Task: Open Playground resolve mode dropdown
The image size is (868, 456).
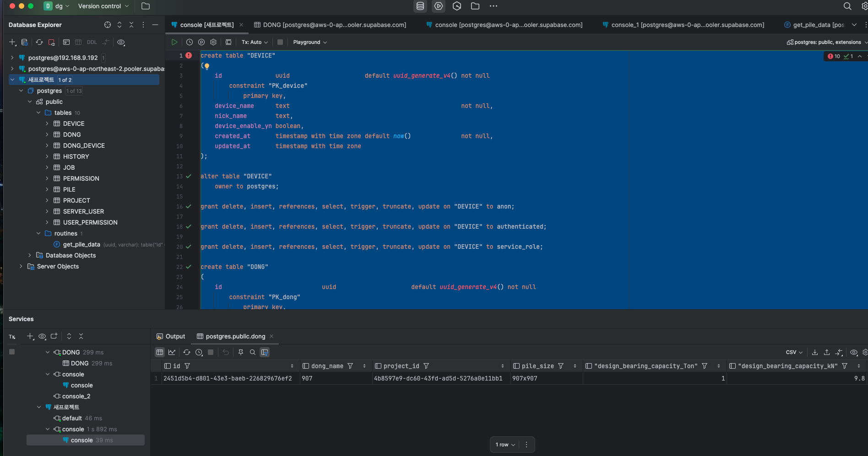Action: (310, 42)
